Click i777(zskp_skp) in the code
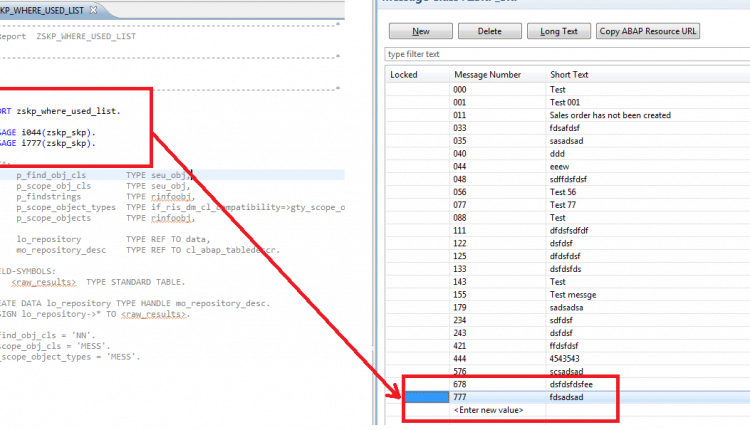Screen dimensions: 750x430 58,143
